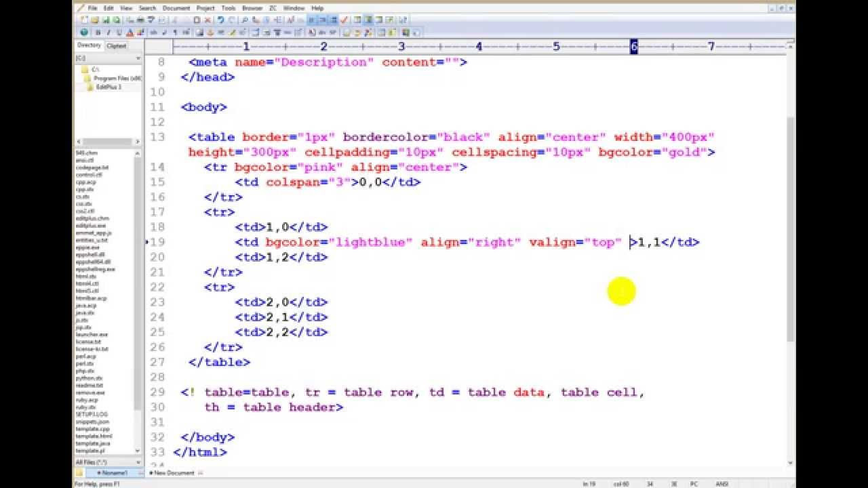Select codepage.txt in the file list
Image resolution: width=868 pixels, height=488 pixels.
92,167
